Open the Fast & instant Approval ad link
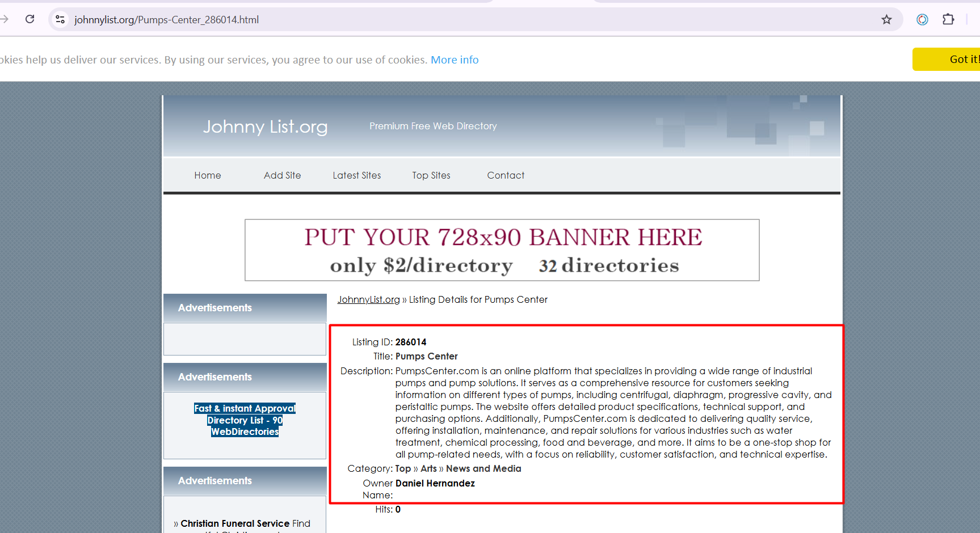Image resolution: width=980 pixels, height=533 pixels. [x=245, y=420]
